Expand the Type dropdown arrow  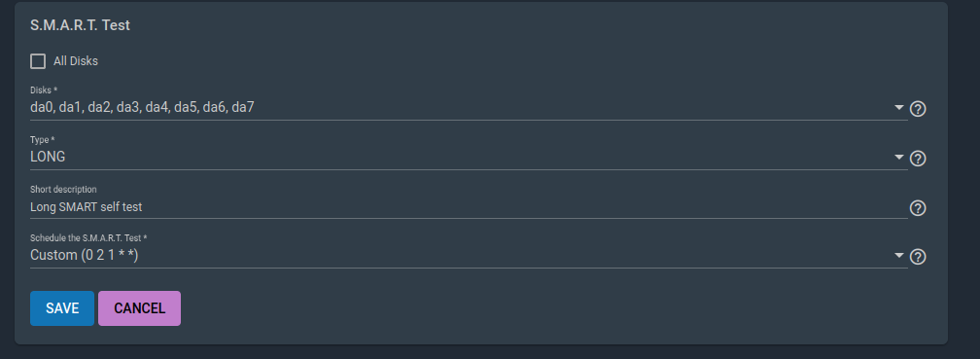(x=899, y=157)
